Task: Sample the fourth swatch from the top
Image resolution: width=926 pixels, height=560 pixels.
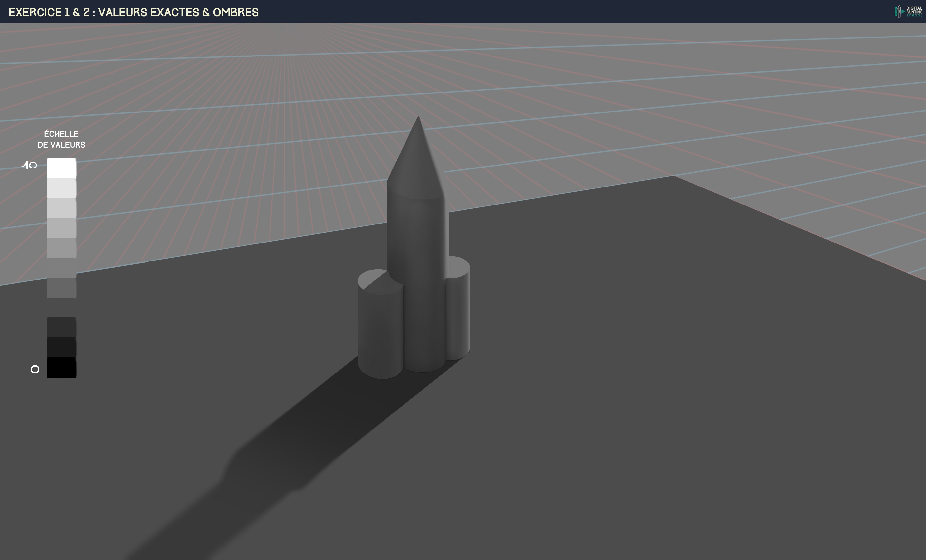Action: [62, 228]
